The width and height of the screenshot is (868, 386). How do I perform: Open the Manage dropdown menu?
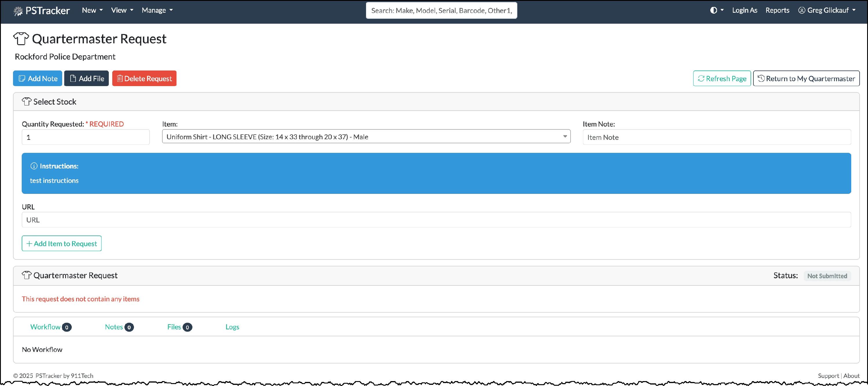(157, 10)
